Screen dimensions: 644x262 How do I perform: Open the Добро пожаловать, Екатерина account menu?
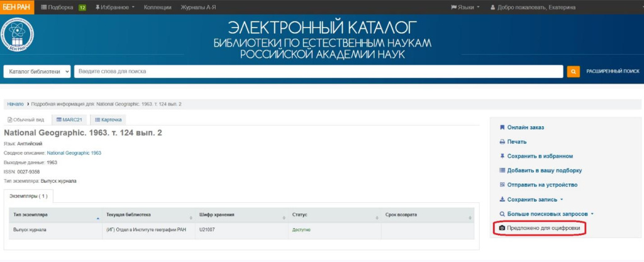(533, 8)
